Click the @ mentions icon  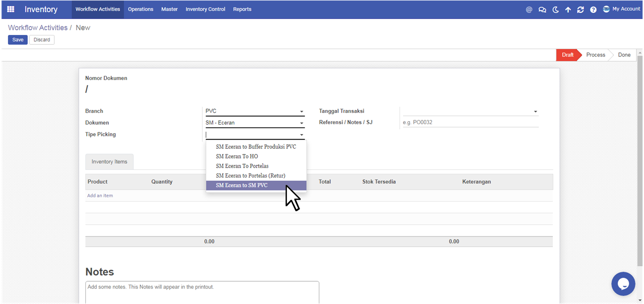click(529, 9)
